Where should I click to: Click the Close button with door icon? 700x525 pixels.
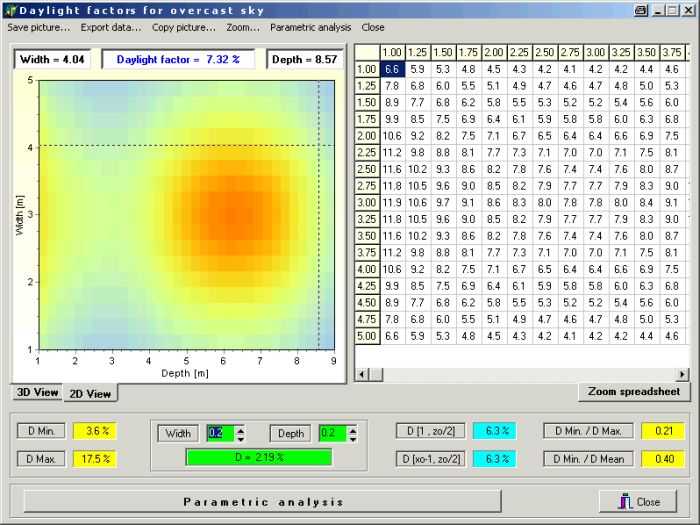(638, 502)
